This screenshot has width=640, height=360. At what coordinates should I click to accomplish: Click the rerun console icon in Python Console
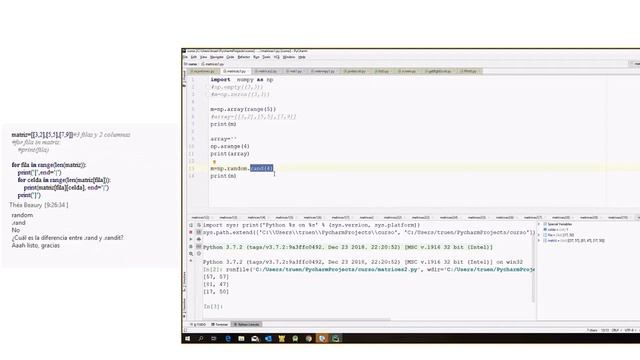(x=191, y=225)
